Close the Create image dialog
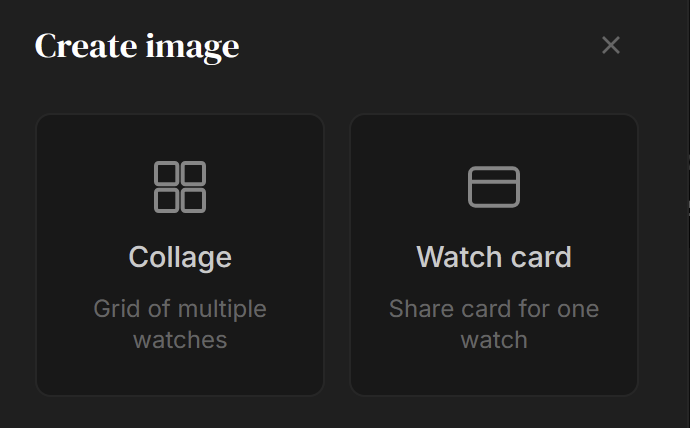This screenshot has width=690, height=428. click(x=611, y=45)
